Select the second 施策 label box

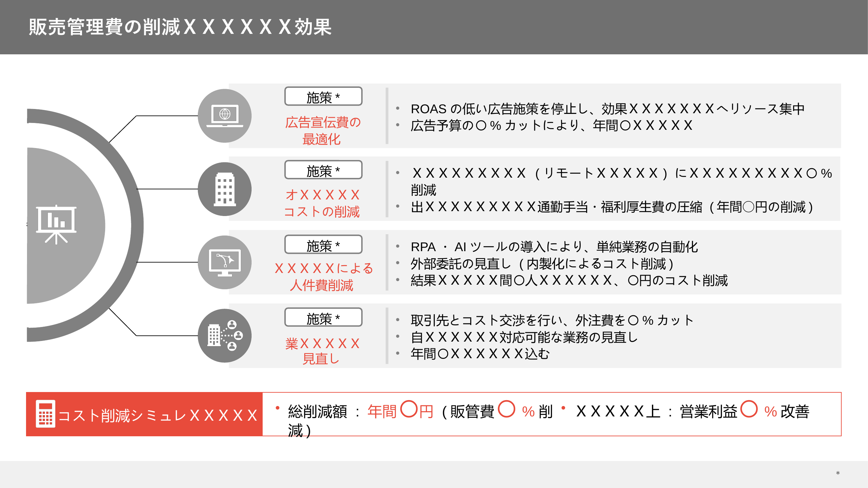point(323,170)
